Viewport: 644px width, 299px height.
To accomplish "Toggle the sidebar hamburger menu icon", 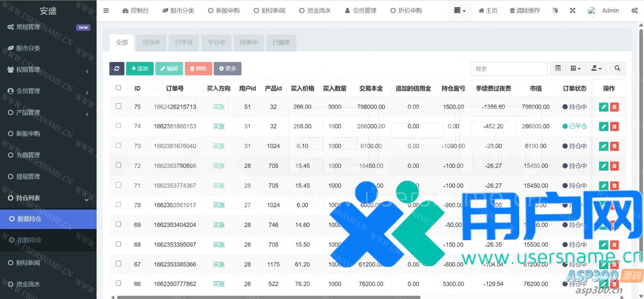I will click(x=106, y=10).
